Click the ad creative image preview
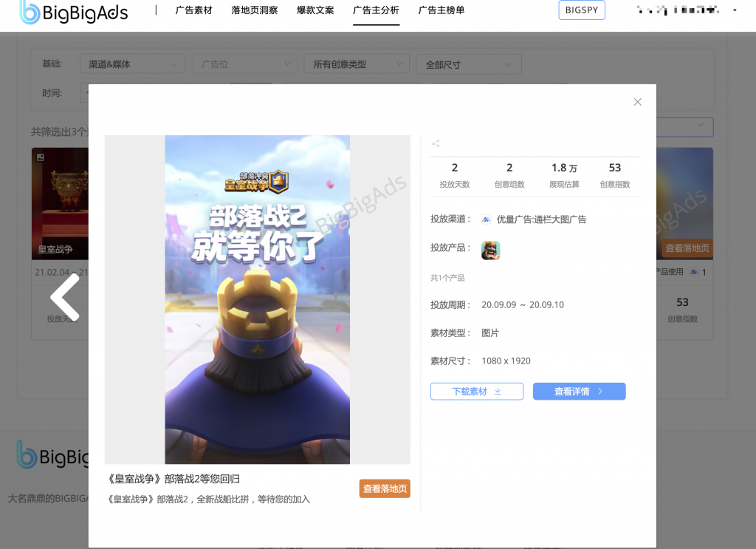The height and width of the screenshot is (549, 756). point(258,299)
